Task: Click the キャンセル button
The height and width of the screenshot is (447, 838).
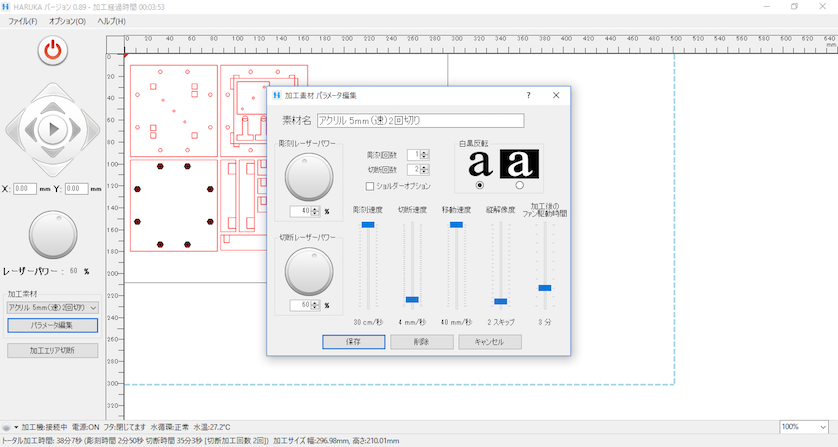Action: pyautogui.click(x=490, y=342)
